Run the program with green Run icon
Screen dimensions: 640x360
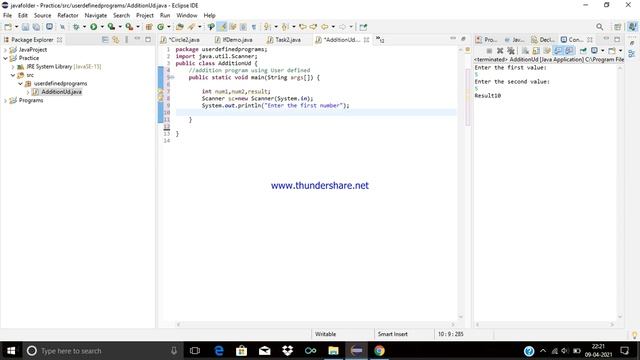(93, 27)
